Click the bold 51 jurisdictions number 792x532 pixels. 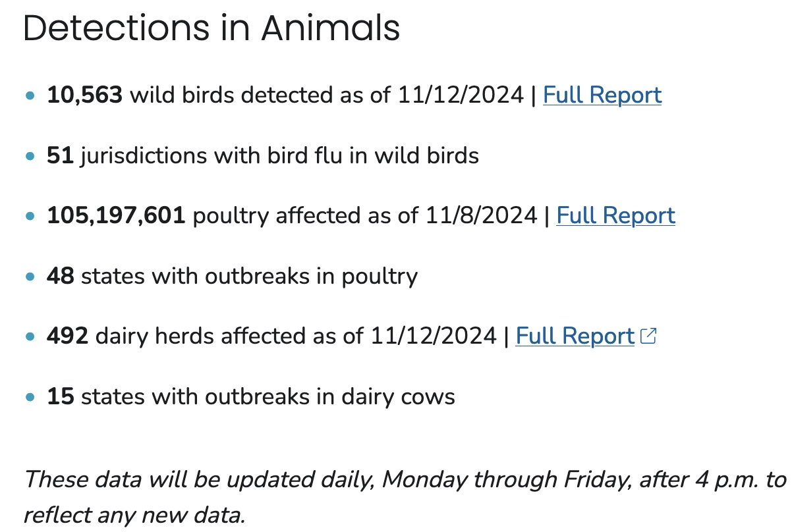coord(60,156)
